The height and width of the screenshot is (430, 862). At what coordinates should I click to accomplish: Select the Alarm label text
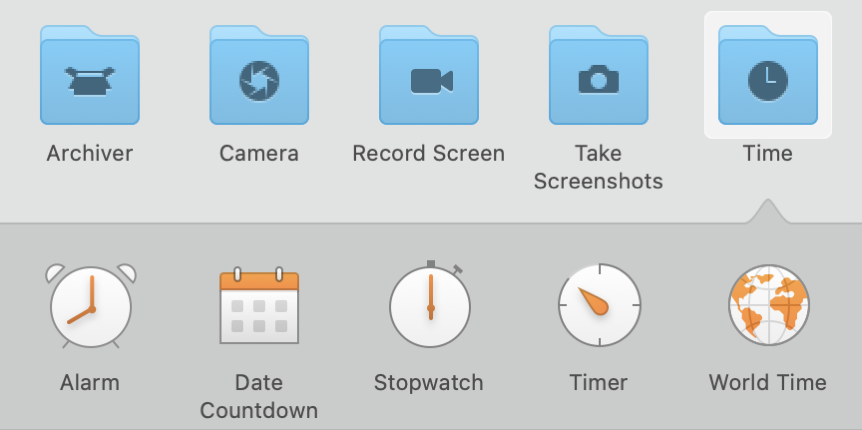coord(90,383)
